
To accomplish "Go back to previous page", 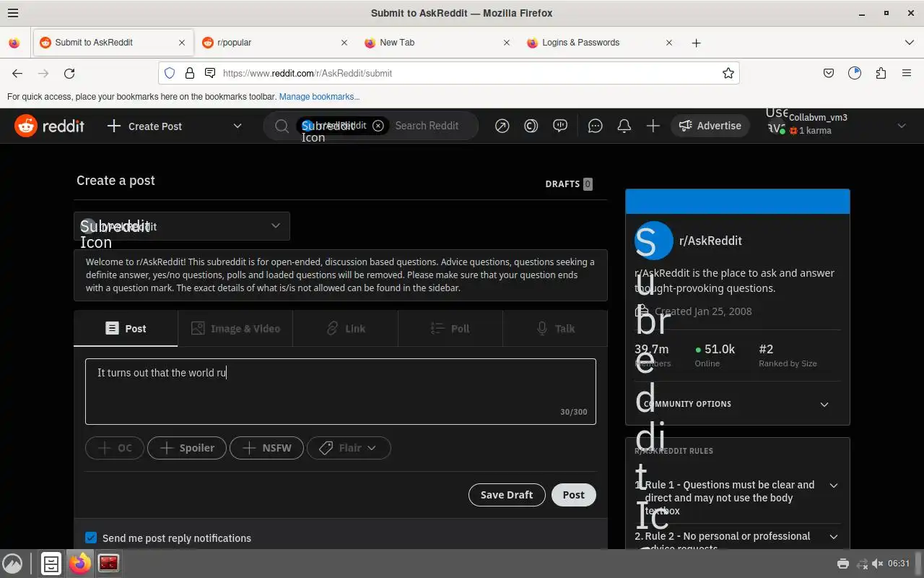I will pyautogui.click(x=17, y=73).
